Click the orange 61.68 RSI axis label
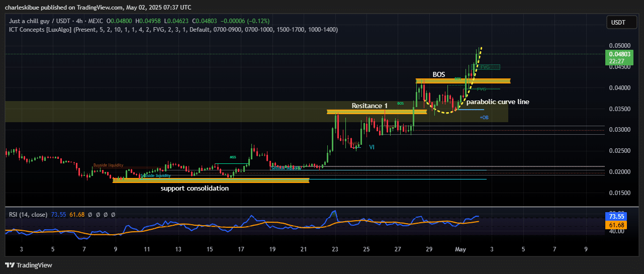Image resolution: width=644 pixels, height=274 pixels. pos(616,225)
